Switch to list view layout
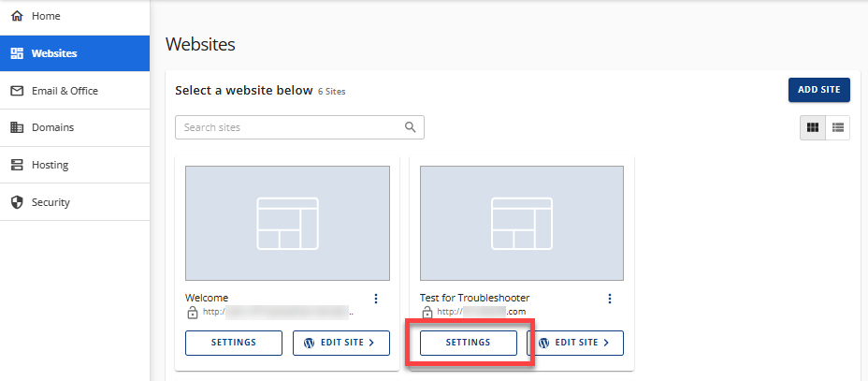The image size is (868, 381). tap(837, 127)
